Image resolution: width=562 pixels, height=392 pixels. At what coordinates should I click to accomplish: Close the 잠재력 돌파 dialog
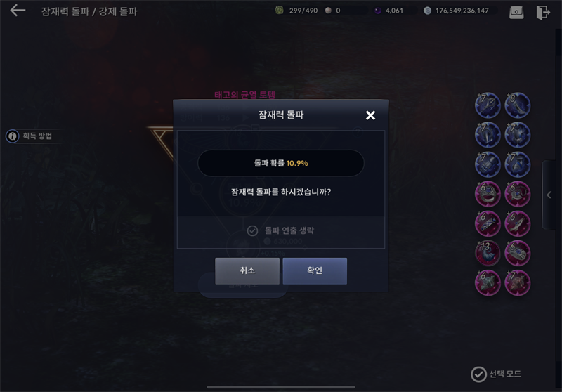click(x=370, y=115)
